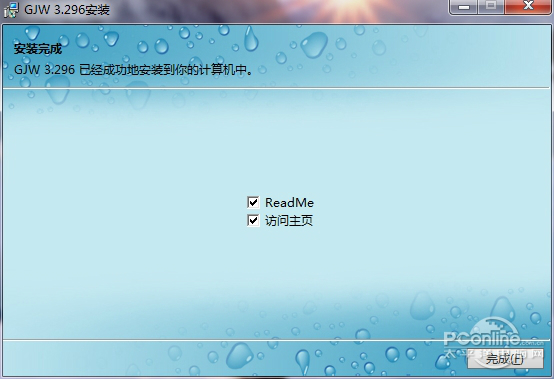554x379 pixels.
Task: Uncheck the 访问主页 checkbox
Action: (x=253, y=220)
